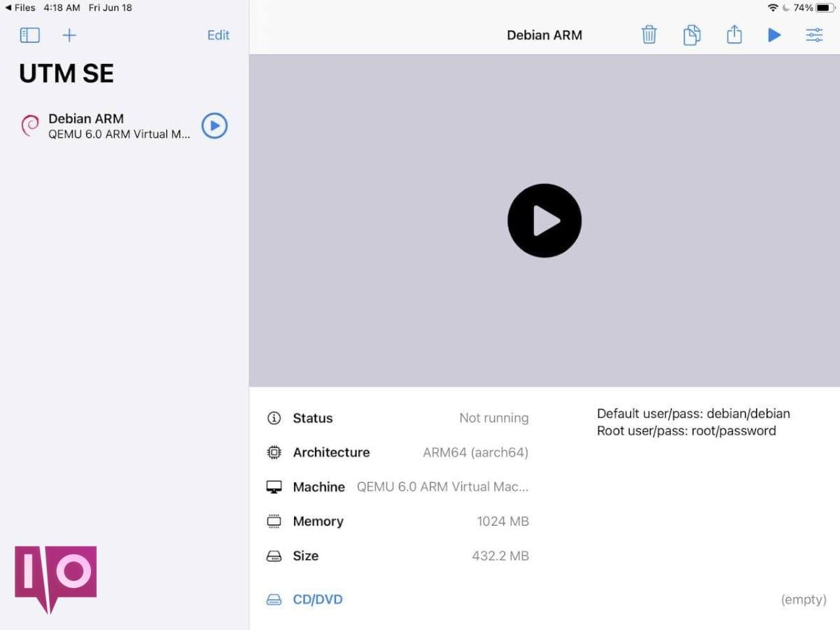The height and width of the screenshot is (630, 840).
Task: Click the 'UTM SE' sidebar heading
Action: pyautogui.click(x=66, y=73)
